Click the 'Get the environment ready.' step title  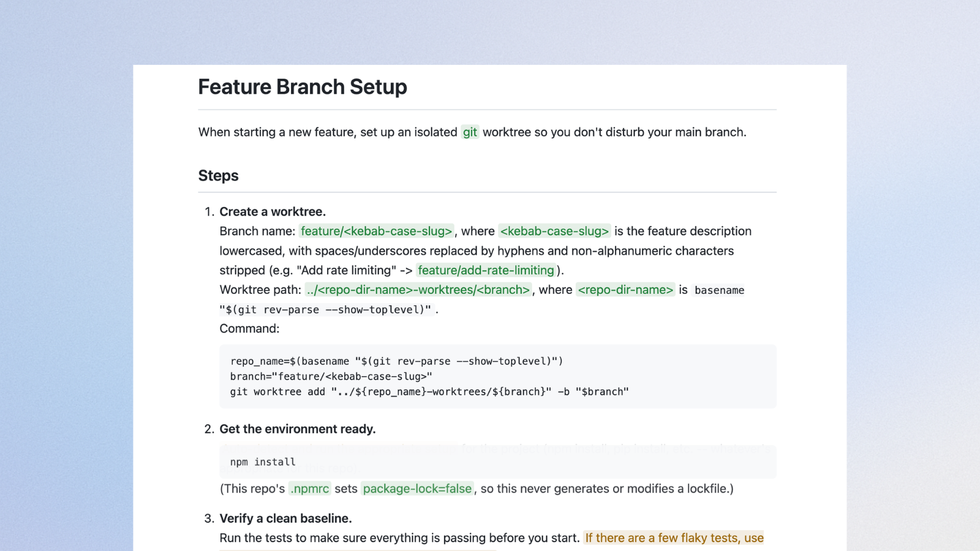click(x=298, y=429)
